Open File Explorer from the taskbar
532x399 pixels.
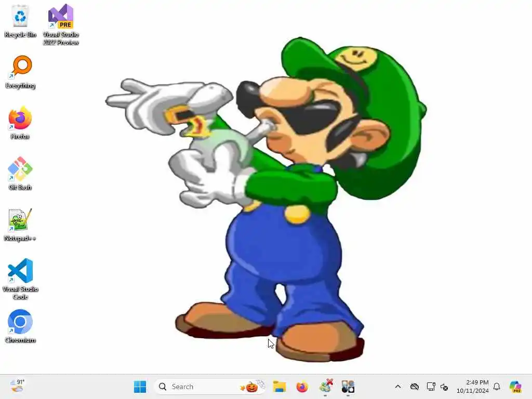click(280, 387)
